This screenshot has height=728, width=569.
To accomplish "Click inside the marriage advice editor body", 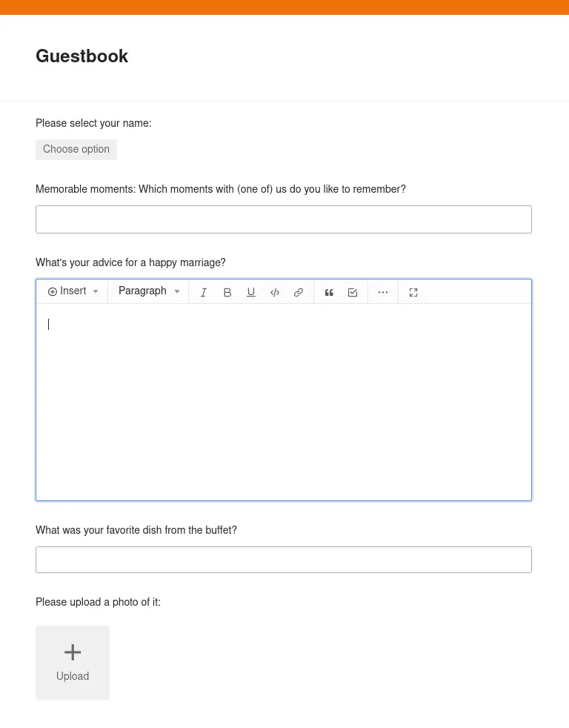I will [x=284, y=402].
